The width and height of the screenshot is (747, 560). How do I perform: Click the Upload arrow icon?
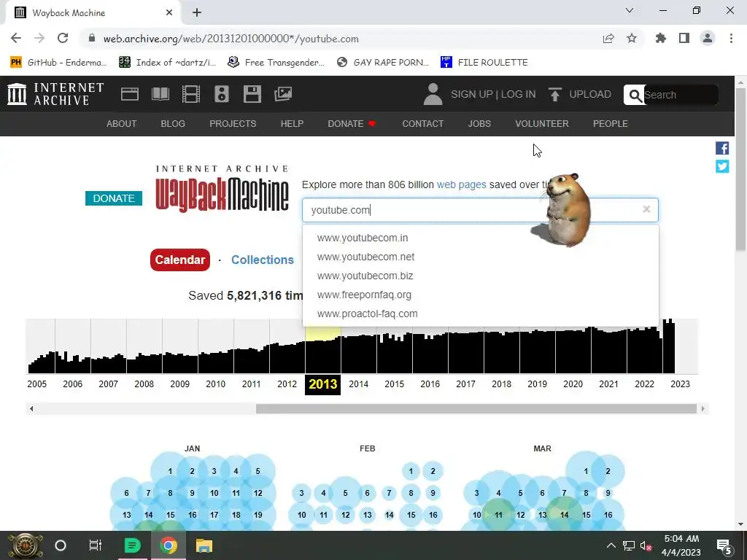click(x=554, y=94)
